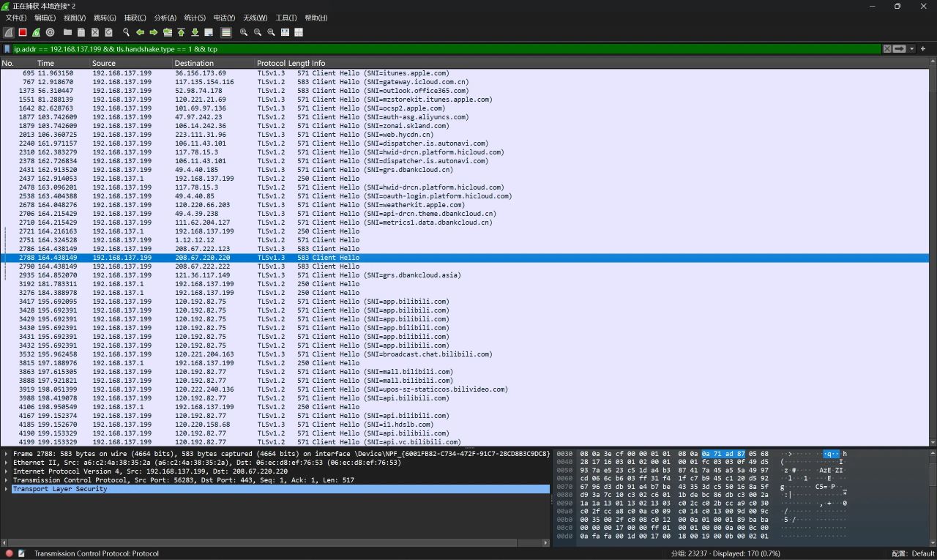The height and width of the screenshot is (560, 937).
Task: Open a capture file
Action: (x=67, y=32)
